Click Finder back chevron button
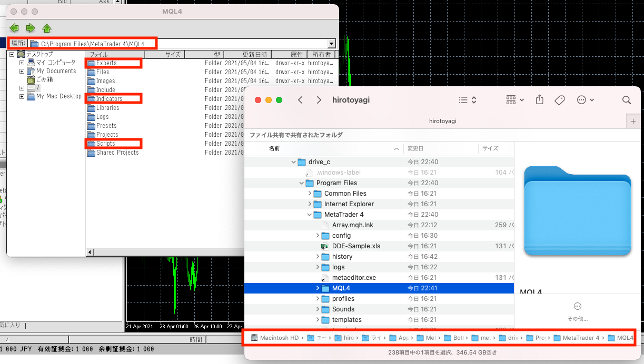 click(x=300, y=100)
